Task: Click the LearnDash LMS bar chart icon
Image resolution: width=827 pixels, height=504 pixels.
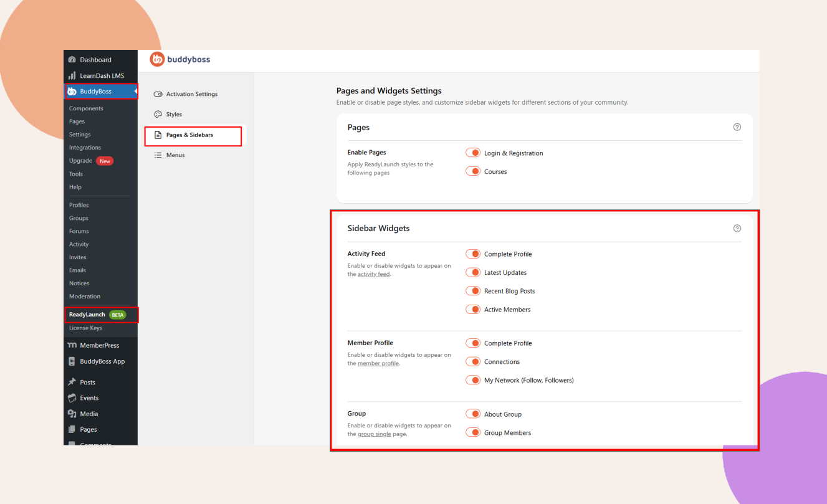Action: (72, 75)
